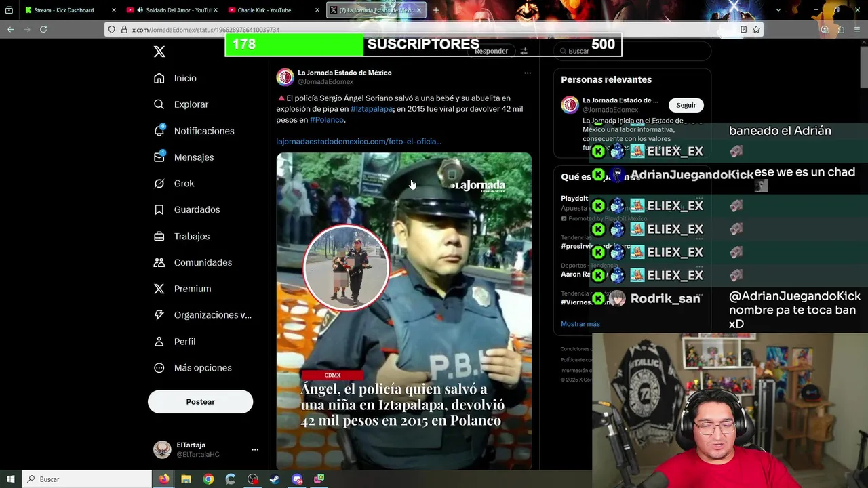The height and width of the screenshot is (488, 868).
Task: Open the reply filter settings icon
Action: click(524, 51)
